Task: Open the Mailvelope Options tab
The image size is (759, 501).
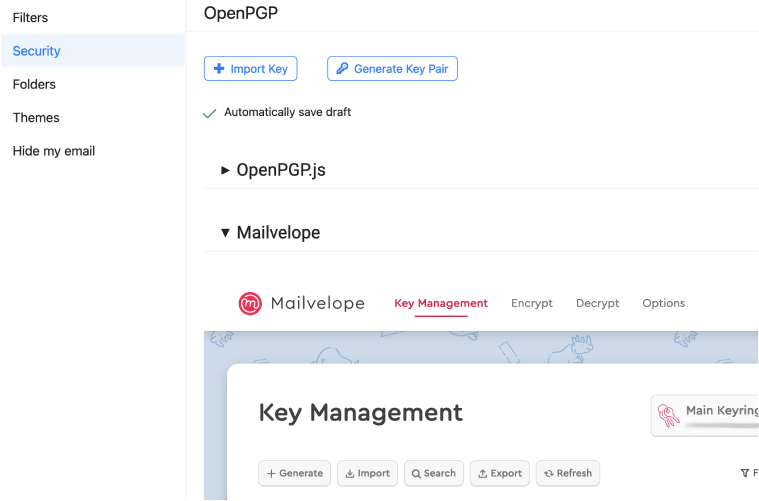Action: [663, 303]
